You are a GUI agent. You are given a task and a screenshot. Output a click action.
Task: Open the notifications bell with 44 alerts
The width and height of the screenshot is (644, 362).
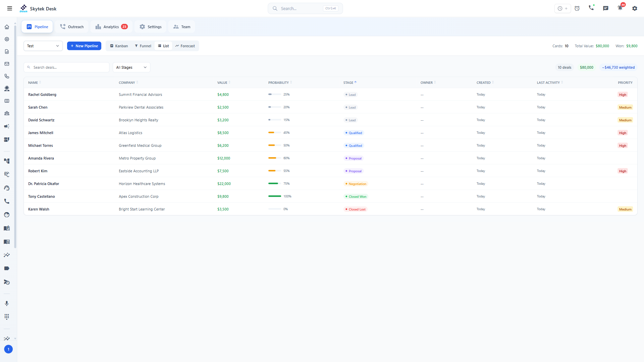(x=620, y=7)
